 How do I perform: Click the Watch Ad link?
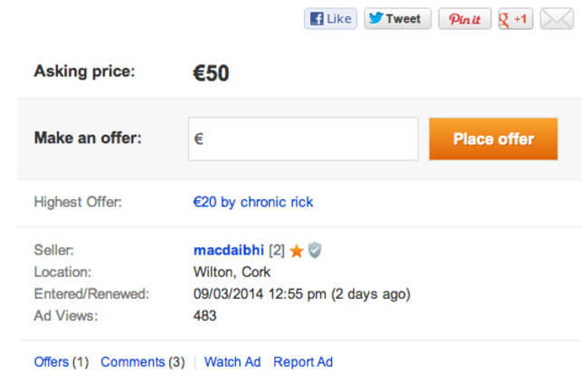point(232,362)
